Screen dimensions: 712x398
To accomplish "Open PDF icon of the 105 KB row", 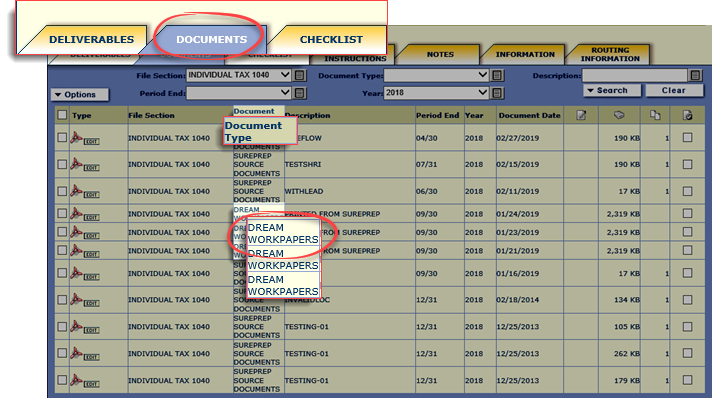I will (76, 326).
